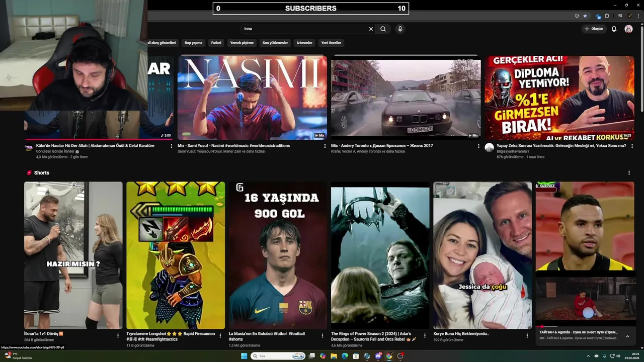Open the Chrome profile avatar
The image size is (644, 362).
[629, 16]
